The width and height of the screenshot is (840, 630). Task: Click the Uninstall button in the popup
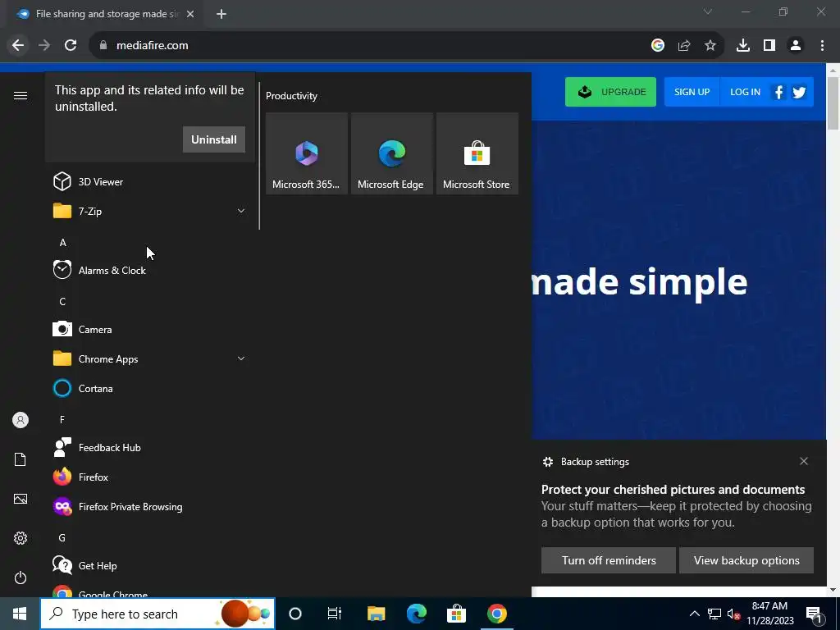pyautogui.click(x=214, y=139)
